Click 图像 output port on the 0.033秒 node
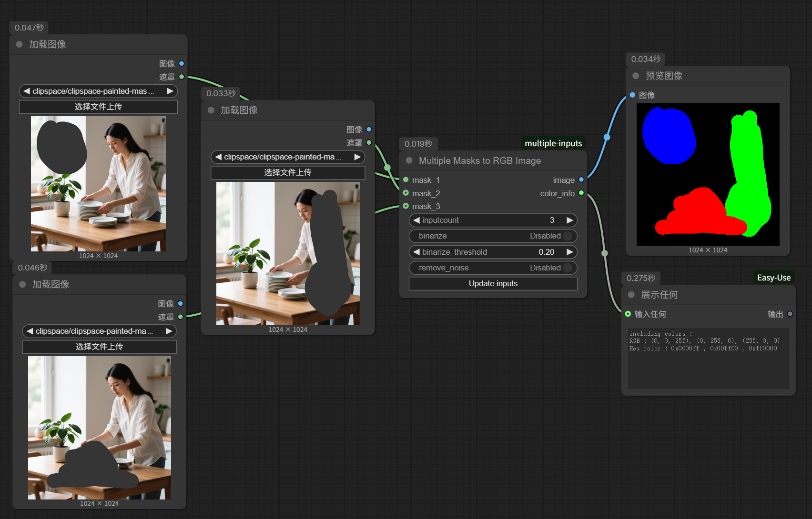Screen dimensions: 812x519 point(369,129)
